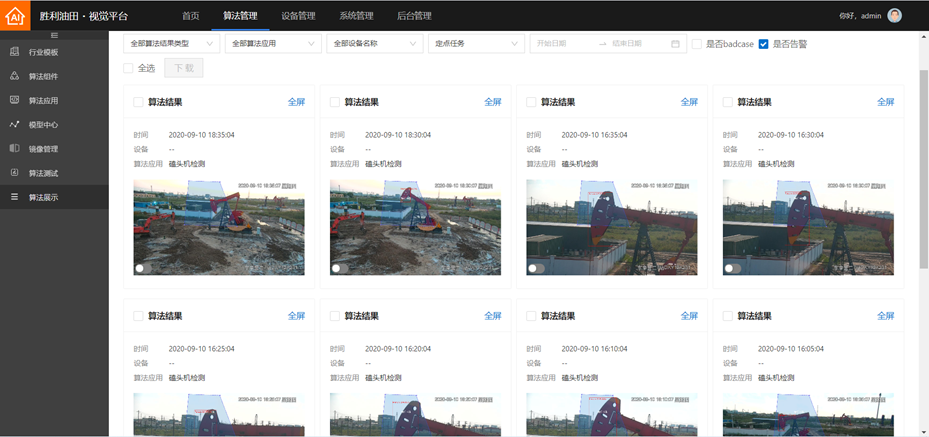Screen dimensions: 929x437
Task: Expand the 全部算法结果类型 dropdown
Action: click(x=170, y=44)
